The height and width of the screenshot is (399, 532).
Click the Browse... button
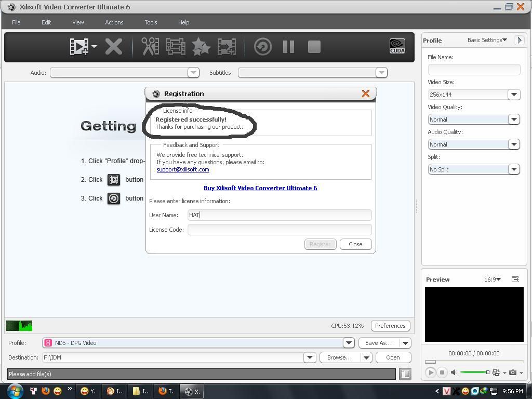(340, 357)
